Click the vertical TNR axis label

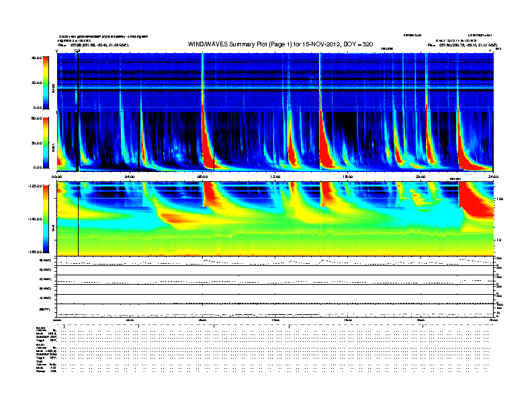point(53,229)
